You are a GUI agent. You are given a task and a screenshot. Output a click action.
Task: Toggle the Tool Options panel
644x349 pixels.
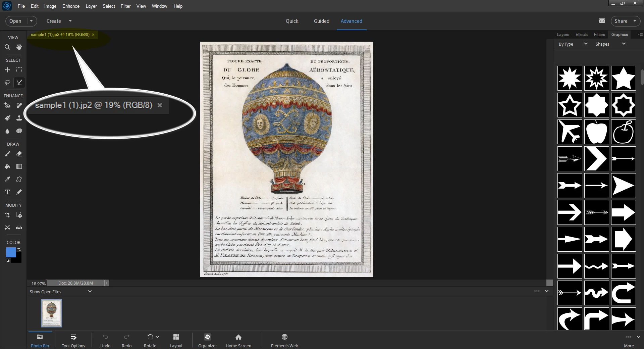(73, 340)
